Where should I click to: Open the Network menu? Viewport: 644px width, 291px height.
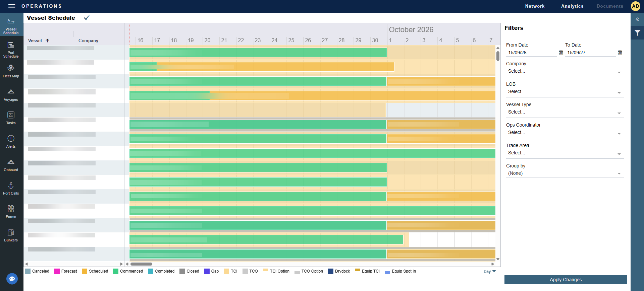pos(535,6)
